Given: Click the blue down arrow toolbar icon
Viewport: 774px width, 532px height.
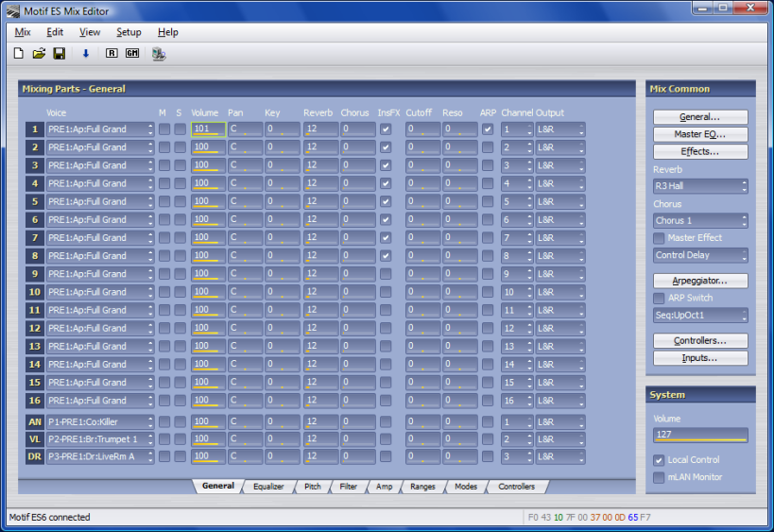Looking at the screenshot, I should (x=85, y=54).
